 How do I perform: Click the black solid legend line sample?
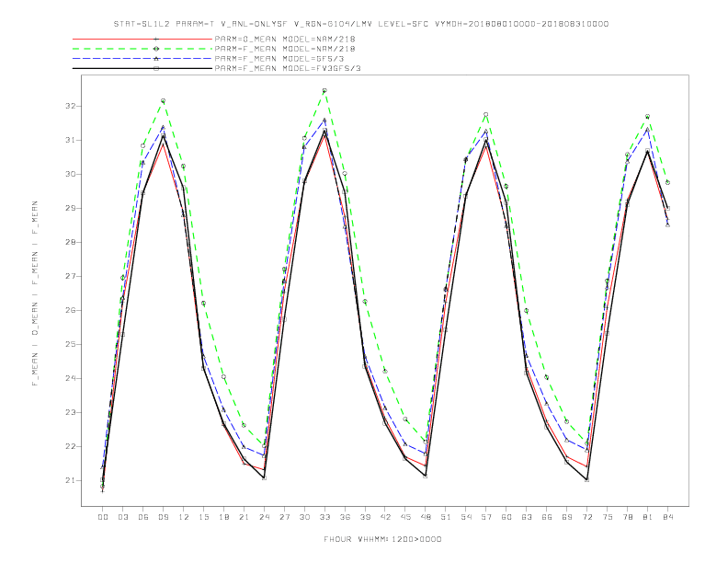(x=142, y=68)
